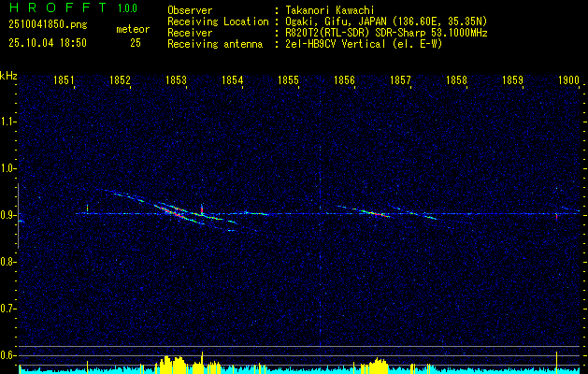Click the 1853 time marker
The height and width of the screenshot is (374, 588).
point(176,80)
